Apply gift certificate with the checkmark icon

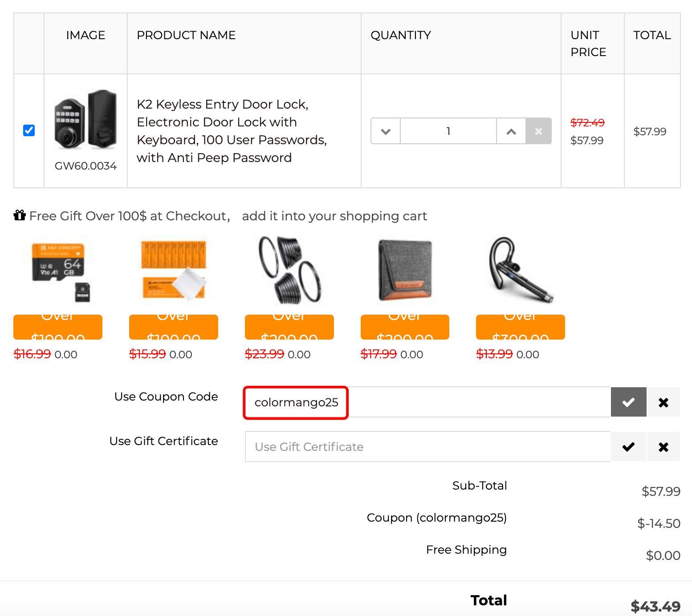(x=628, y=447)
